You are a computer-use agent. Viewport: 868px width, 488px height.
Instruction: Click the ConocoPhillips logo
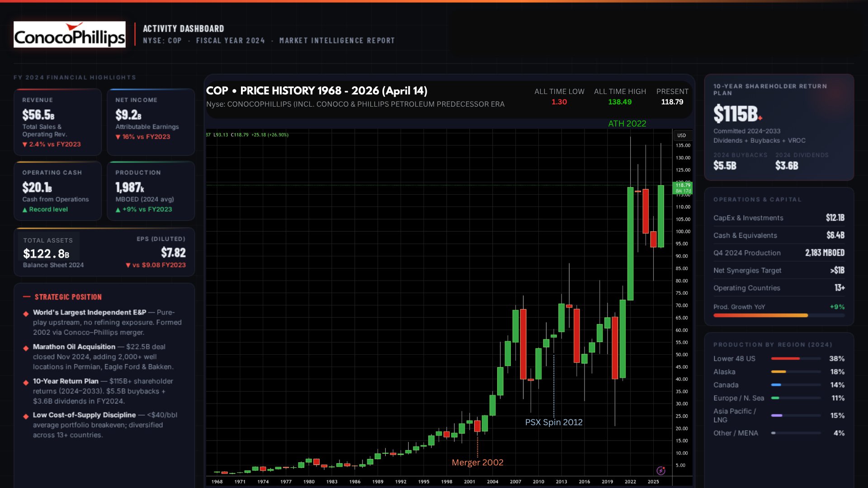click(x=70, y=34)
